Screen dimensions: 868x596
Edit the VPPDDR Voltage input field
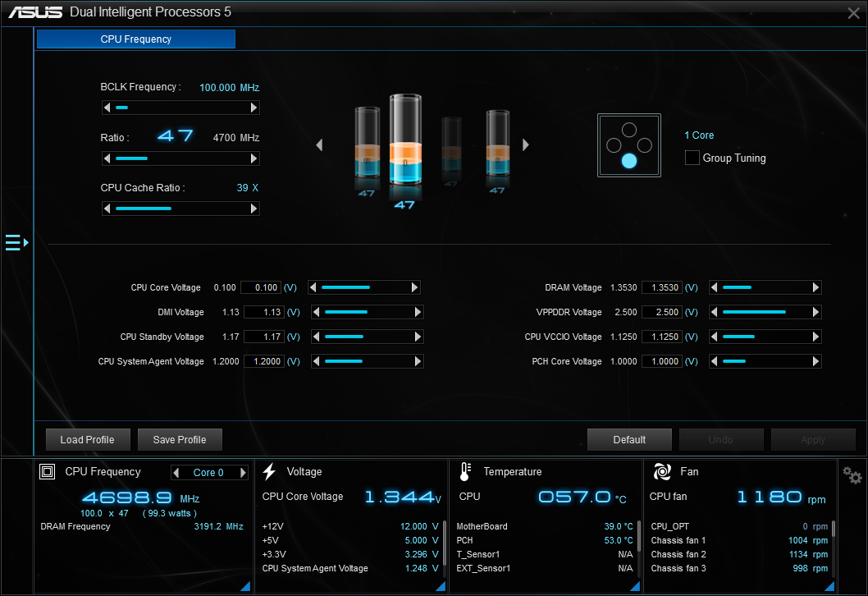[x=662, y=313]
